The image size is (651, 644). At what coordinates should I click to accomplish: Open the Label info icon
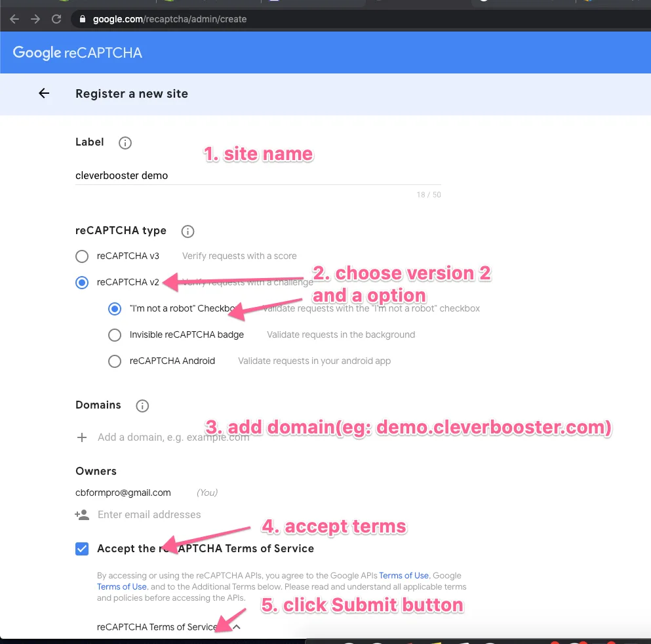point(125,143)
